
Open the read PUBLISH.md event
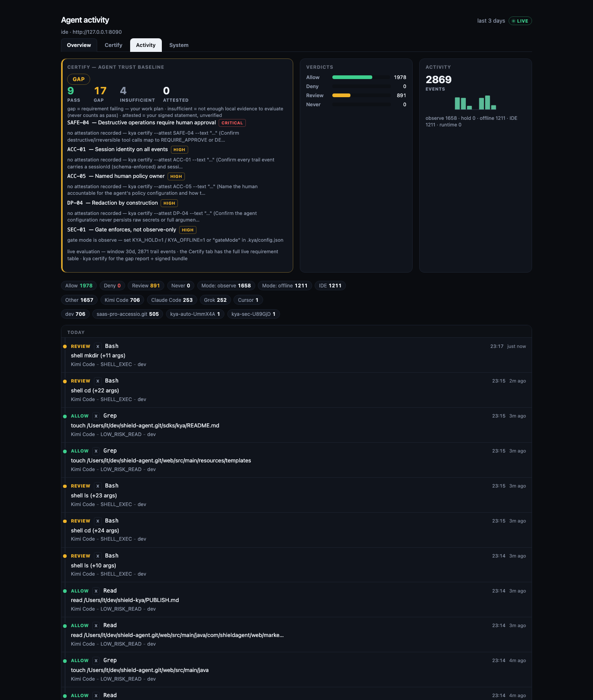click(296, 600)
